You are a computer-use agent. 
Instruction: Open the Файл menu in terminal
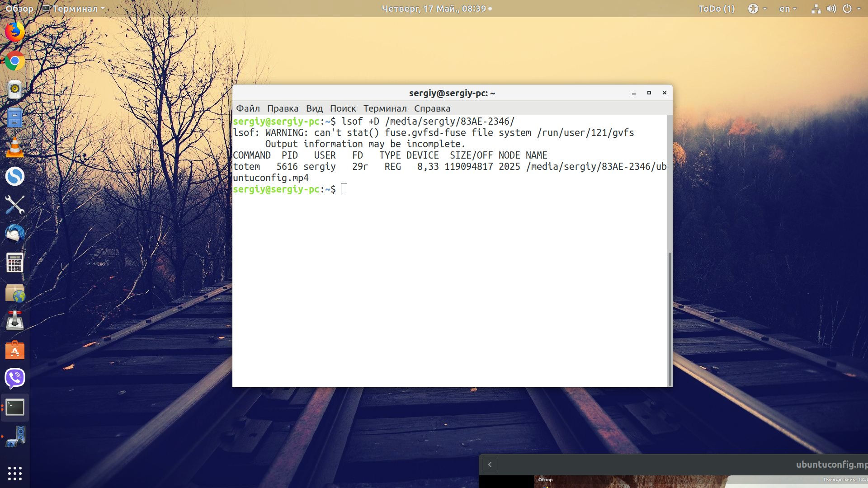tap(248, 108)
